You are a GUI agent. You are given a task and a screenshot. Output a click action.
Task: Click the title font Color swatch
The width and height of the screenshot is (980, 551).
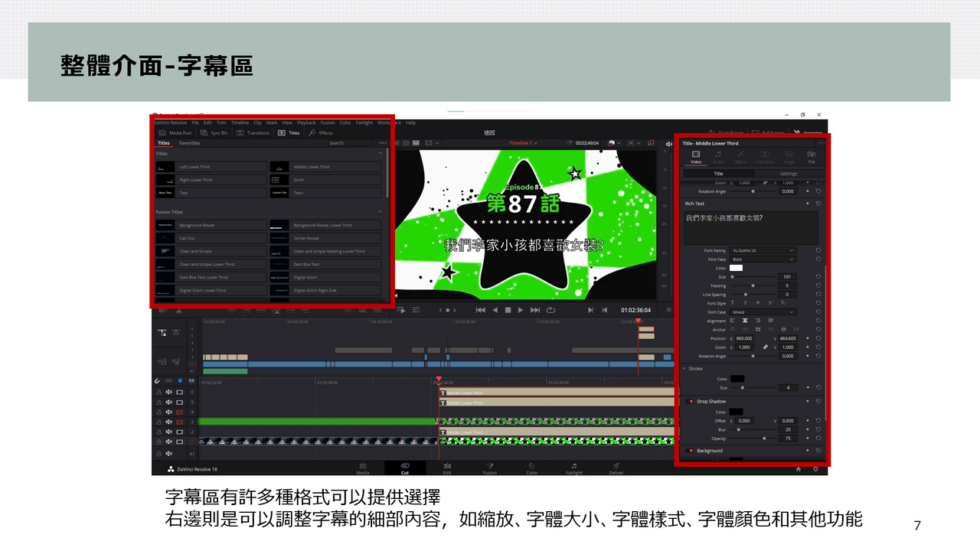(737, 268)
